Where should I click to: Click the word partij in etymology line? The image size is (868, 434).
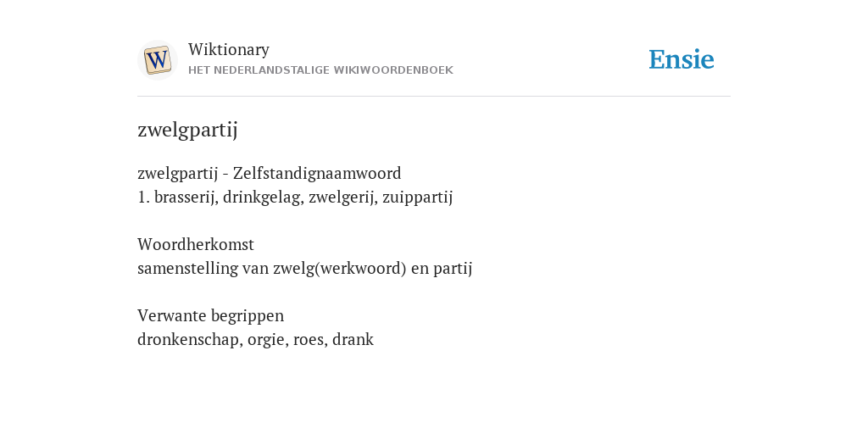(453, 269)
